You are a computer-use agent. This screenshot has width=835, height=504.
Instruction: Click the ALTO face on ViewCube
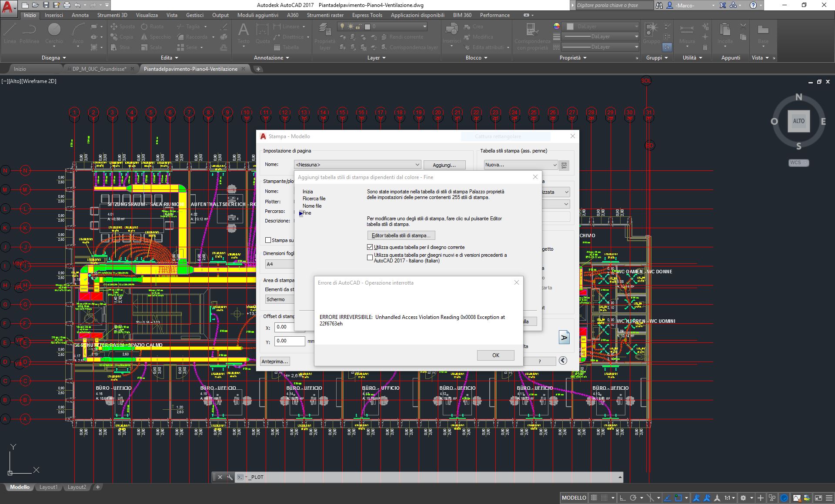[x=798, y=121]
